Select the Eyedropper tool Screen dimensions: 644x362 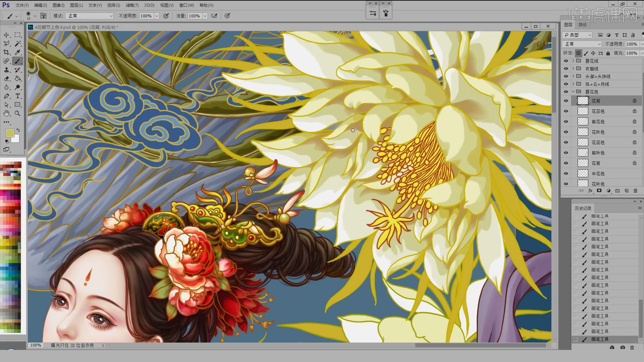[18, 52]
